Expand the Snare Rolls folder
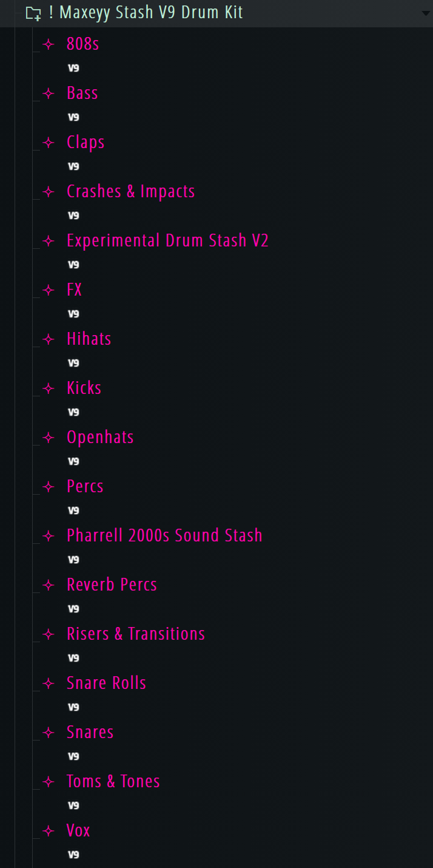 [x=106, y=683]
